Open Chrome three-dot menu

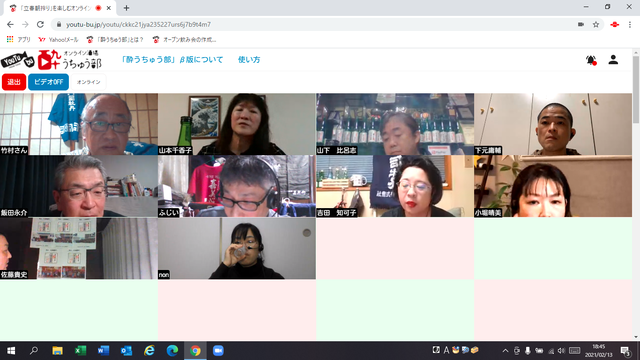click(x=630, y=24)
